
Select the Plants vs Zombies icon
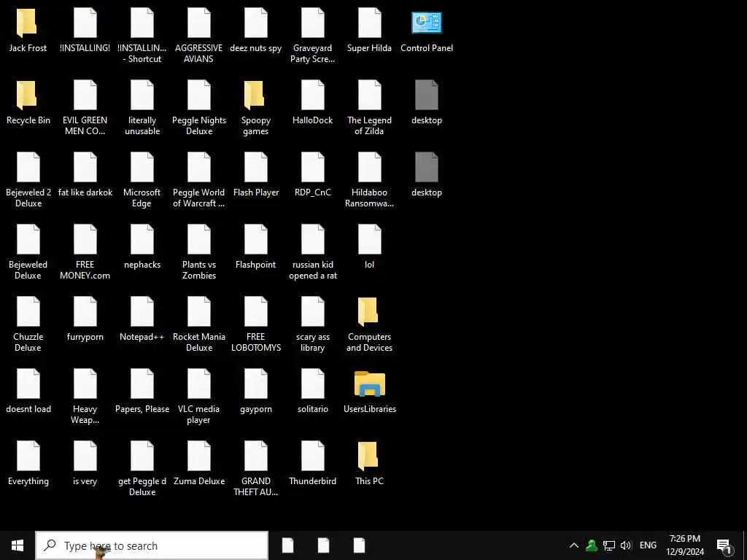coord(198,239)
